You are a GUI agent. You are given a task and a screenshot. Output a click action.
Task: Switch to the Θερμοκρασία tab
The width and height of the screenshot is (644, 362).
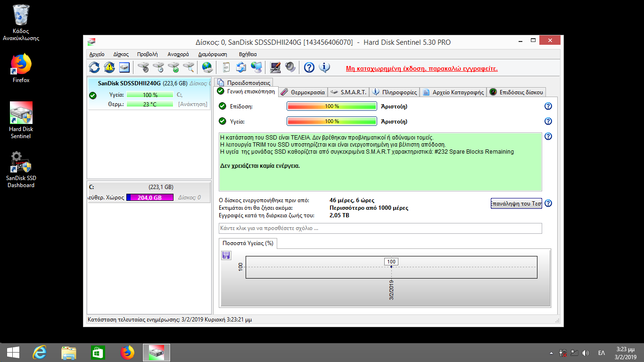click(x=303, y=92)
